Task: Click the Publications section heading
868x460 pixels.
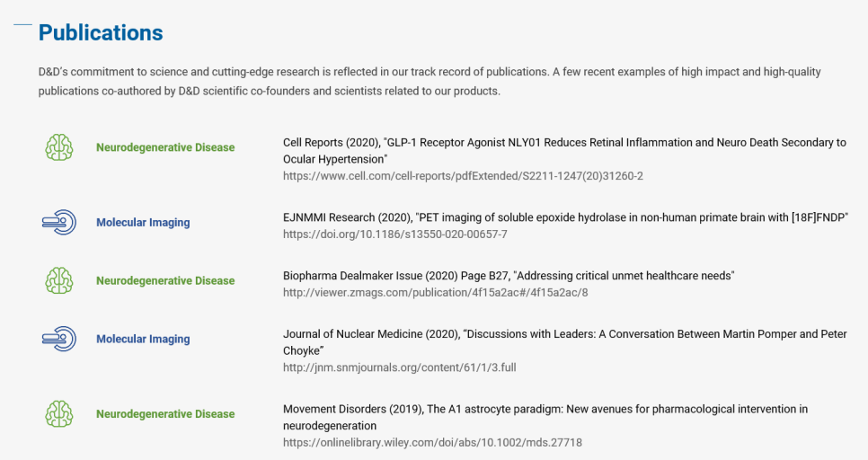Action: point(101,32)
